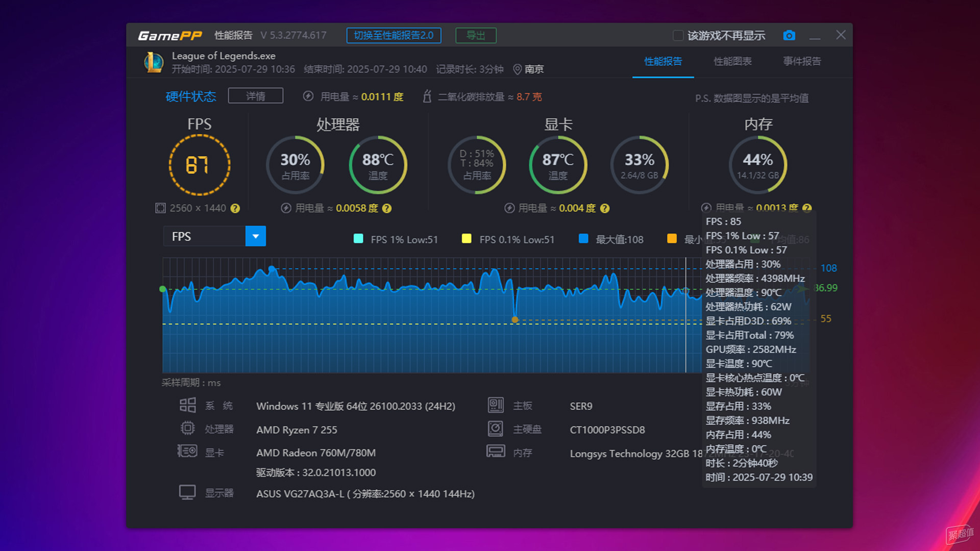Click the GamePP logo

click(170, 36)
